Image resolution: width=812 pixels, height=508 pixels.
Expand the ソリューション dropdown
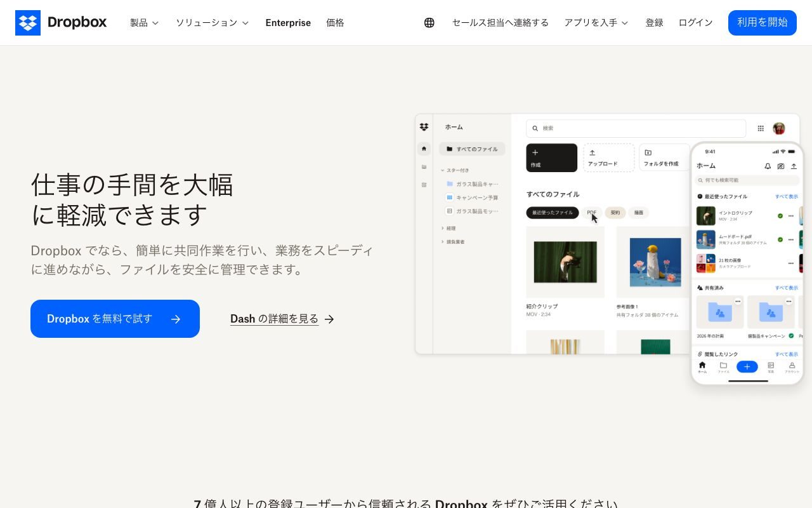213,23
